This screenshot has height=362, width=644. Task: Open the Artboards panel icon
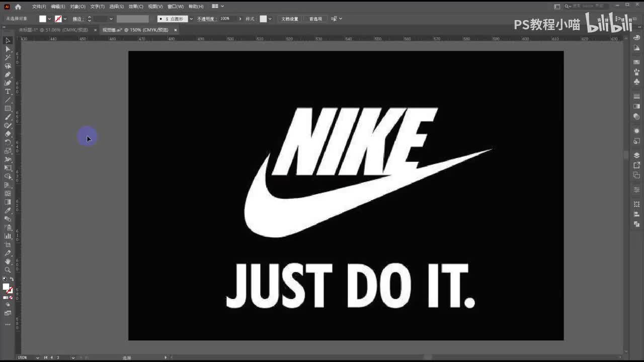pos(636,175)
